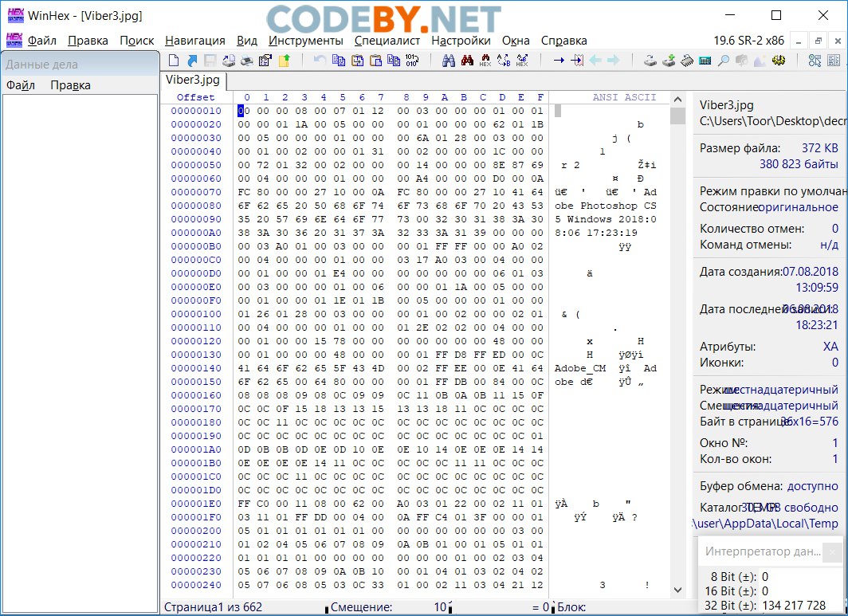Image resolution: width=848 pixels, height=616 pixels.
Task: Click the 07.08.2018 creation date value
Action: click(810, 272)
